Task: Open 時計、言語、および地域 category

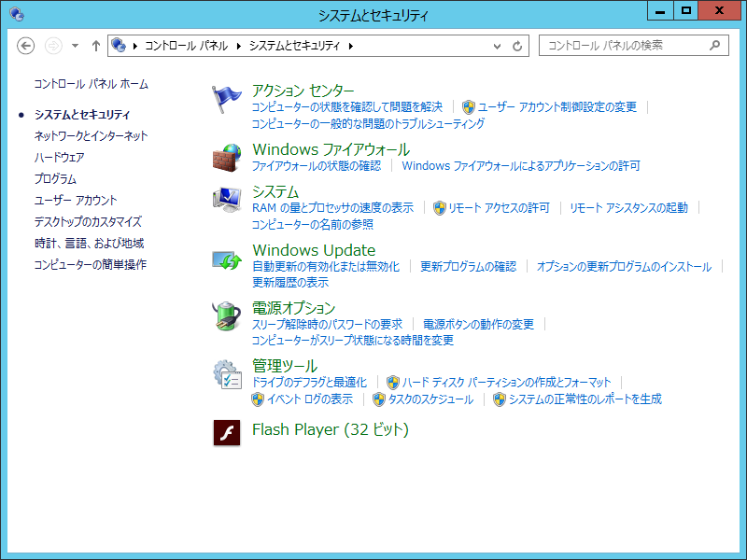Action: [89, 244]
